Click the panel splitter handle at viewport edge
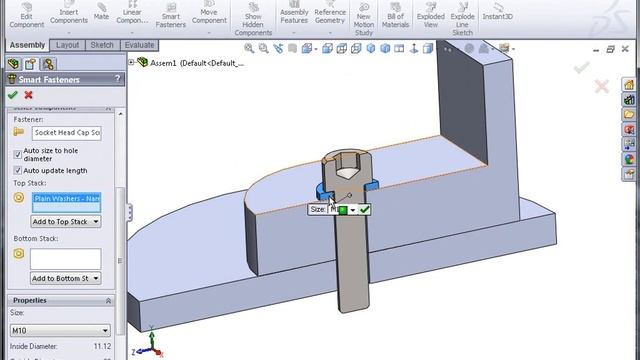 click(129, 213)
